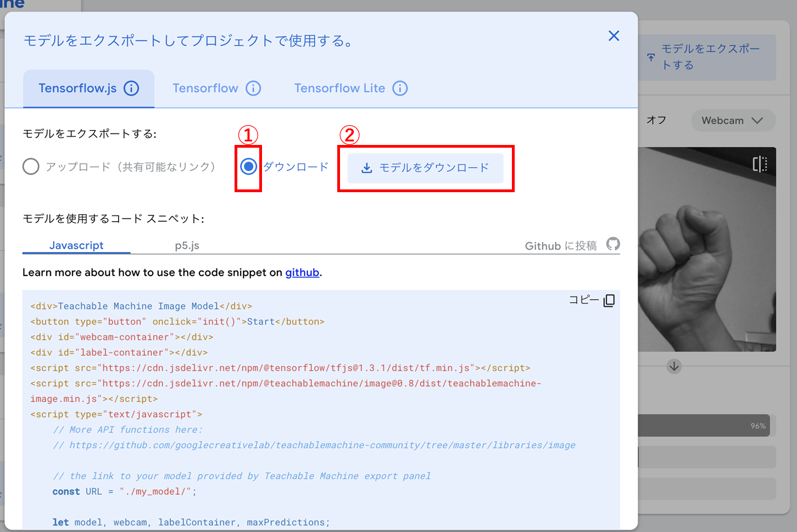
Task: Open the github link in the description
Action: coord(302,272)
